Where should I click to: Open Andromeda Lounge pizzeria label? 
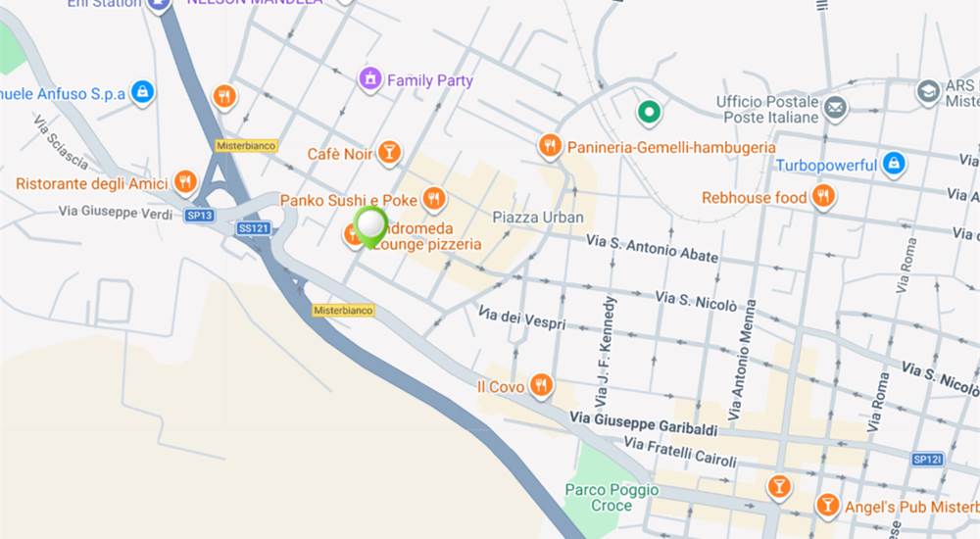coord(428,236)
